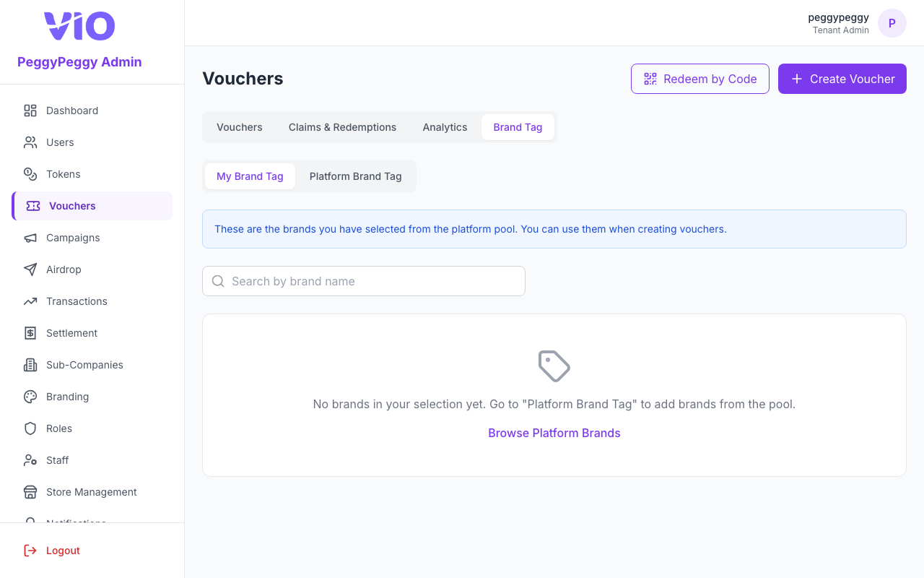Switch to the Claims & Redemptions tab
924x578 pixels.
click(x=342, y=127)
